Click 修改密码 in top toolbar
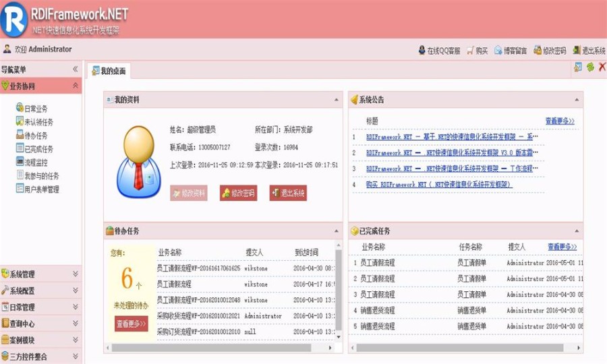The image size is (607, 364). 550,51
